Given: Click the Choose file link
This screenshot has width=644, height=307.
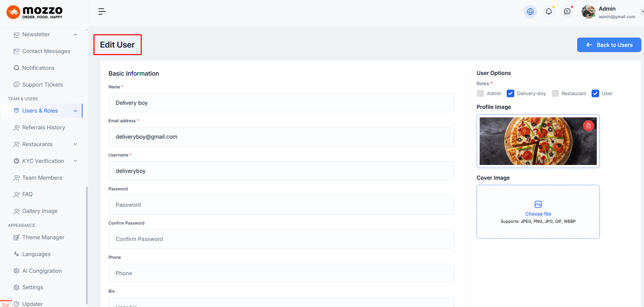Looking at the screenshot, I should (x=538, y=214).
